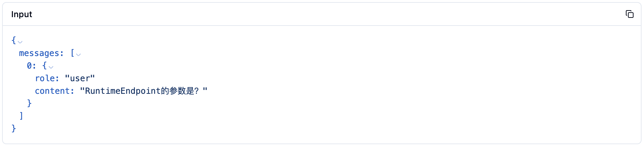Click the messages opening square bracket
The width and height of the screenshot is (644, 147).
[72, 53]
